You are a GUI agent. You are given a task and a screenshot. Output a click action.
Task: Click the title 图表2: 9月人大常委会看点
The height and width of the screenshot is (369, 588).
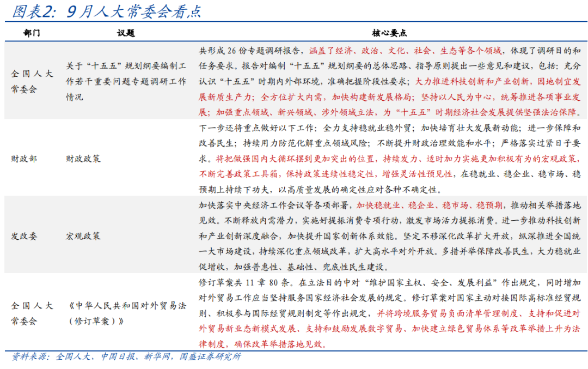107,11
